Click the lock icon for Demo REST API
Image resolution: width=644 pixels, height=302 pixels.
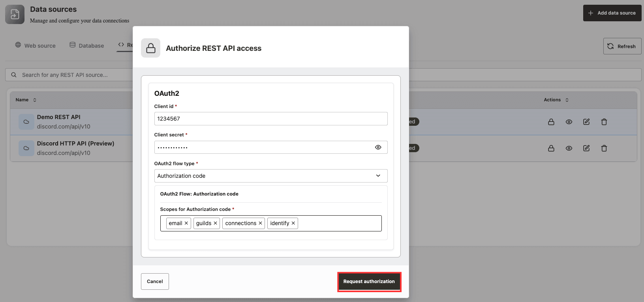click(x=551, y=122)
